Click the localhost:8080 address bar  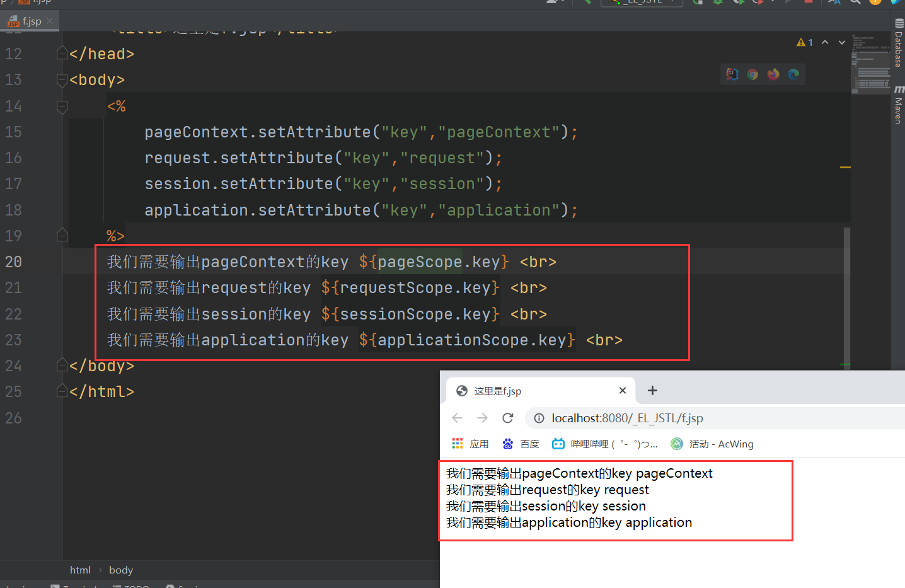pos(715,418)
